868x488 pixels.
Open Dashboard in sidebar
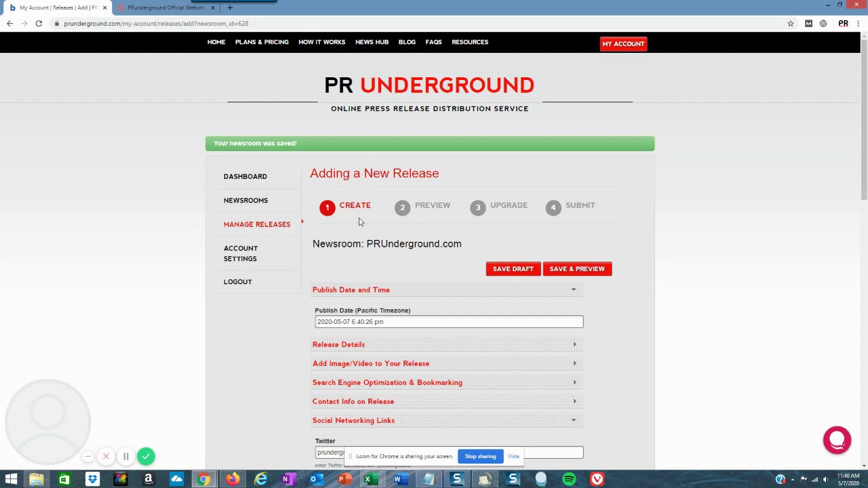245,176
